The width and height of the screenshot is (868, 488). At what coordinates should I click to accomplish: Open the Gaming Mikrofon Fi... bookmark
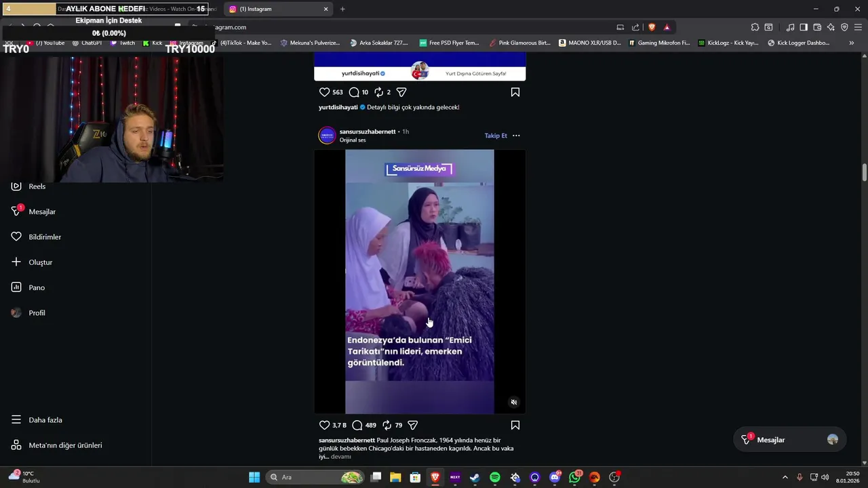click(659, 43)
